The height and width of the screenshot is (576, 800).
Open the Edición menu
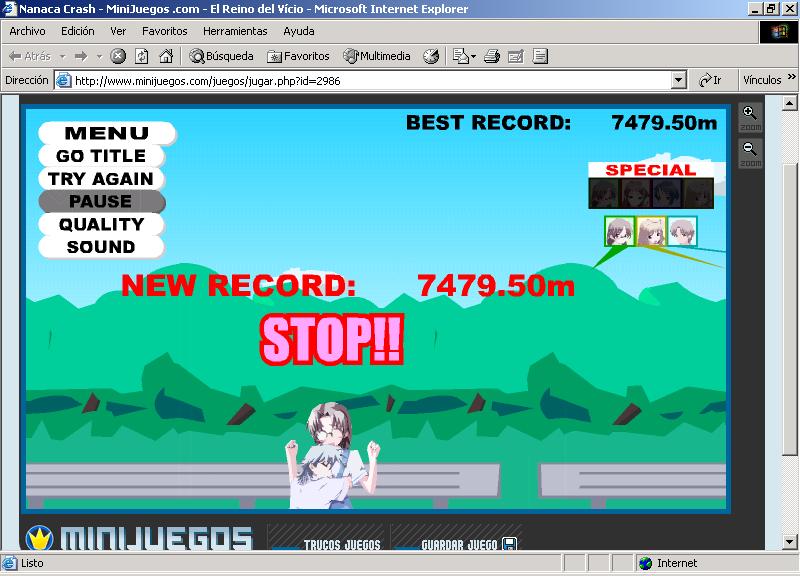[78, 31]
